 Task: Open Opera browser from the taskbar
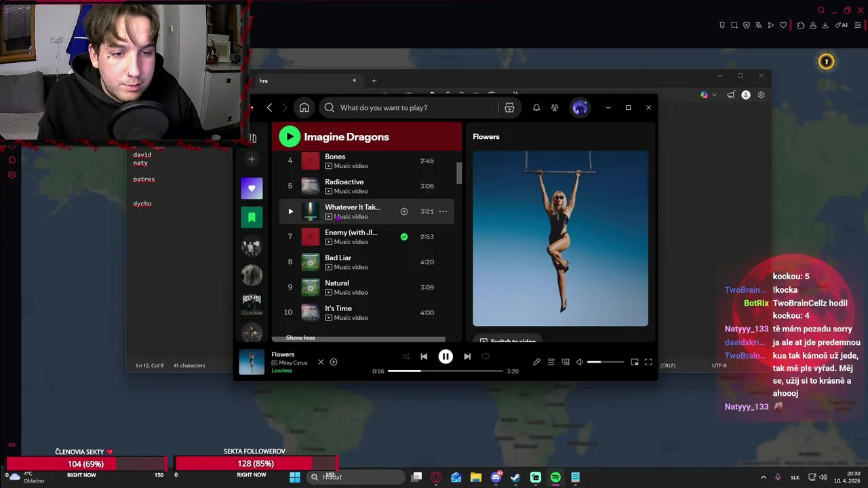click(x=437, y=477)
